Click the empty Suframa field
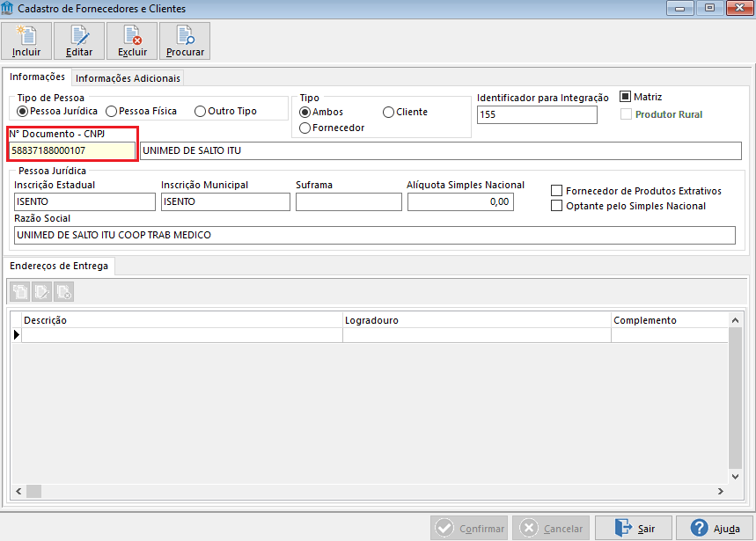756x541 pixels. (349, 201)
